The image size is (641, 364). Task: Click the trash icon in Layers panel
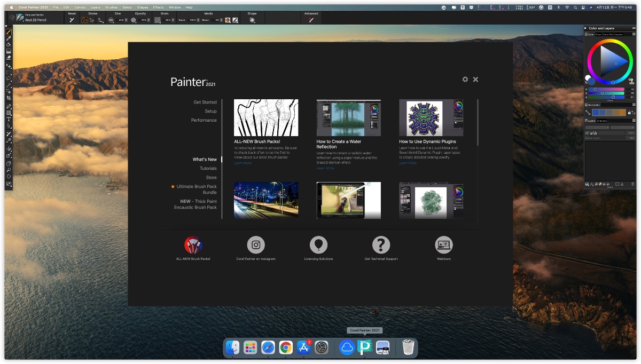632,184
